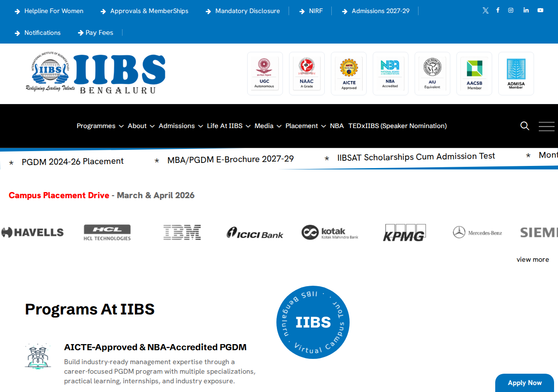Click the view more link
558x392 pixels.
click(x=533, y=260)
